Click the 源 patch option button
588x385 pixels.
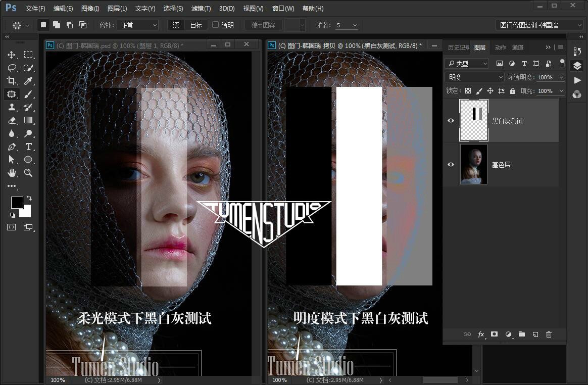pos(176,25)
